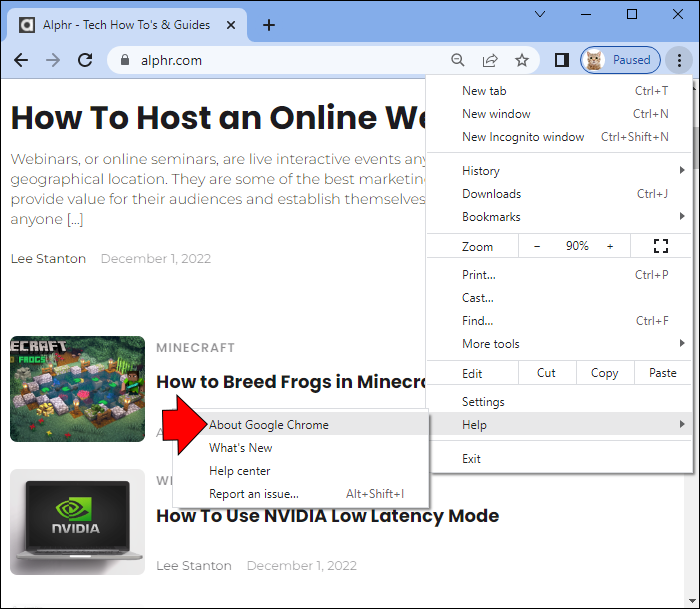The width and height of the screenshot is (700, 609).
Task: Click the padlock site info icon
Action: click(125, 60)
